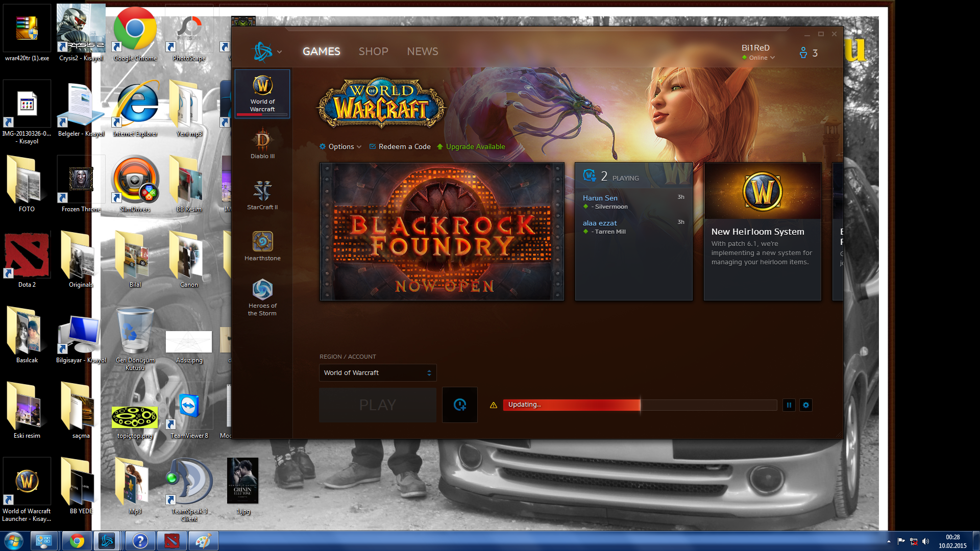Open Crysis2 desktop shortcut

pos(81,34)
